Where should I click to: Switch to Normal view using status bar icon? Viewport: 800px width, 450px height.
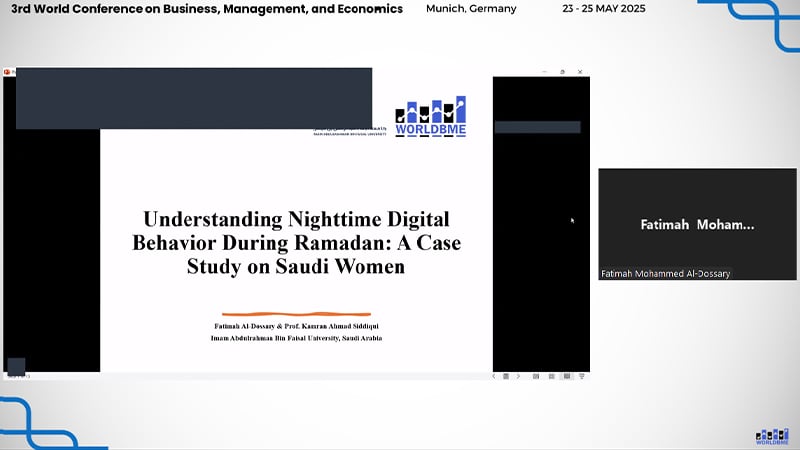(x=536, y=376)
